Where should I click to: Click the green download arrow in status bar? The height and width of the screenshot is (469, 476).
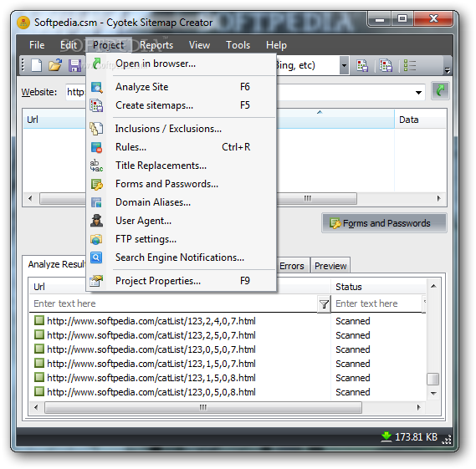click(386, 436)
